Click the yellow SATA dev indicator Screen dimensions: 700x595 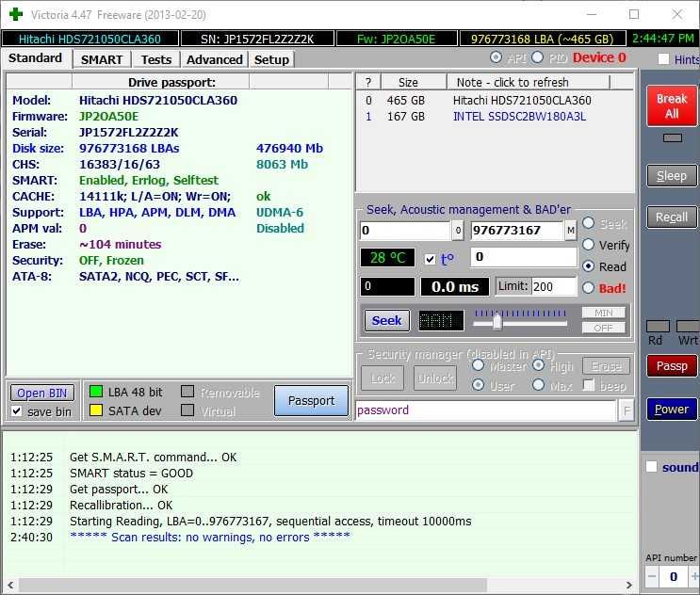coord(96,410)
